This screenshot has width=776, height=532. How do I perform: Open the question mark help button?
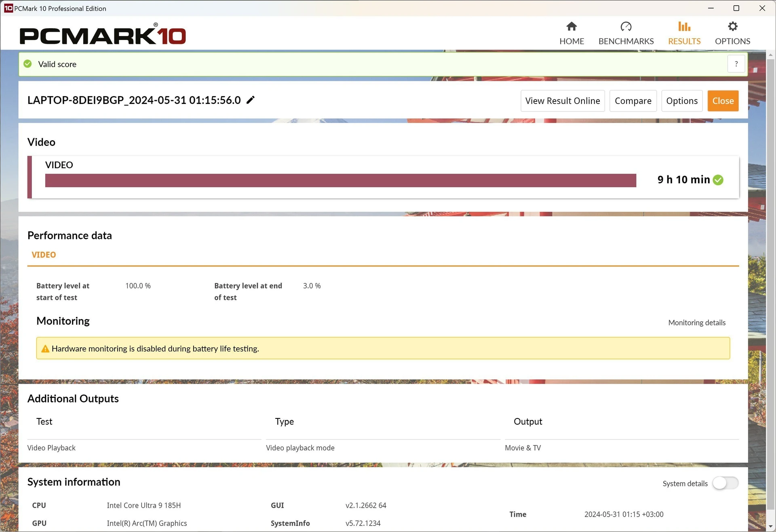736,64
